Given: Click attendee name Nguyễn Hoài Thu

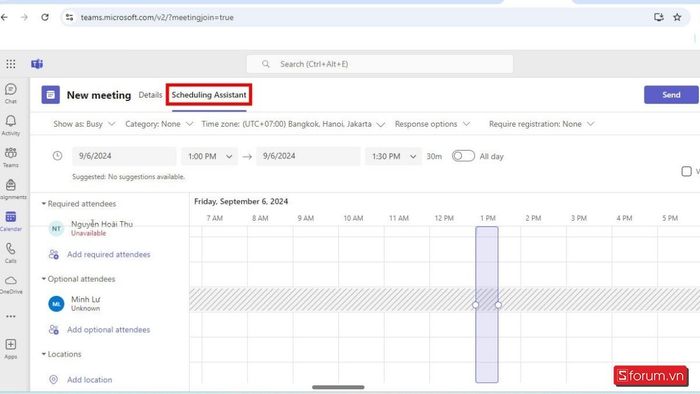Looking at the screenshot, I should tap(102, 224).
